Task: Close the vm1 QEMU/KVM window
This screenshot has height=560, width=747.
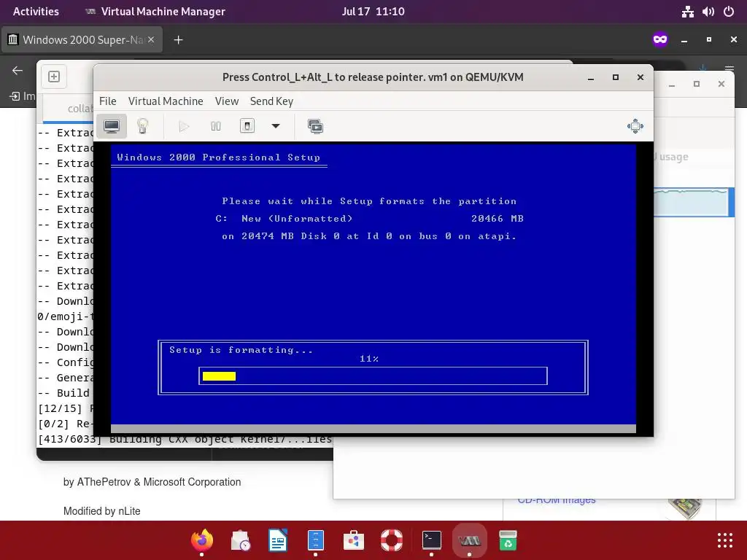Action: coord(640,77)
